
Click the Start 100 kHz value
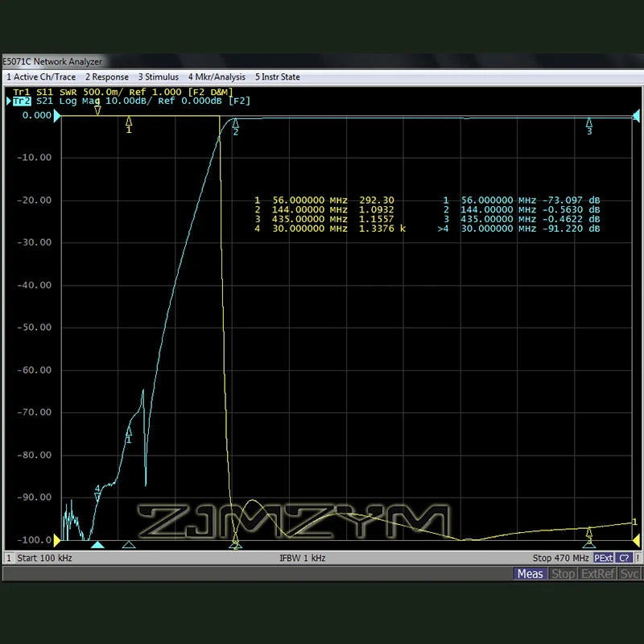point(44,558)
